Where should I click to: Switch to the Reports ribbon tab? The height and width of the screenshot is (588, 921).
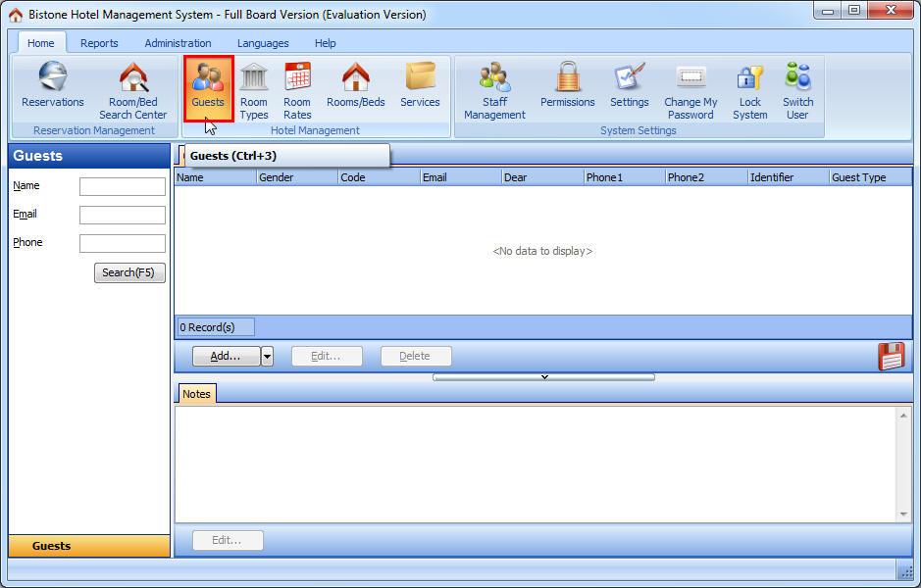tap(99, 43)
